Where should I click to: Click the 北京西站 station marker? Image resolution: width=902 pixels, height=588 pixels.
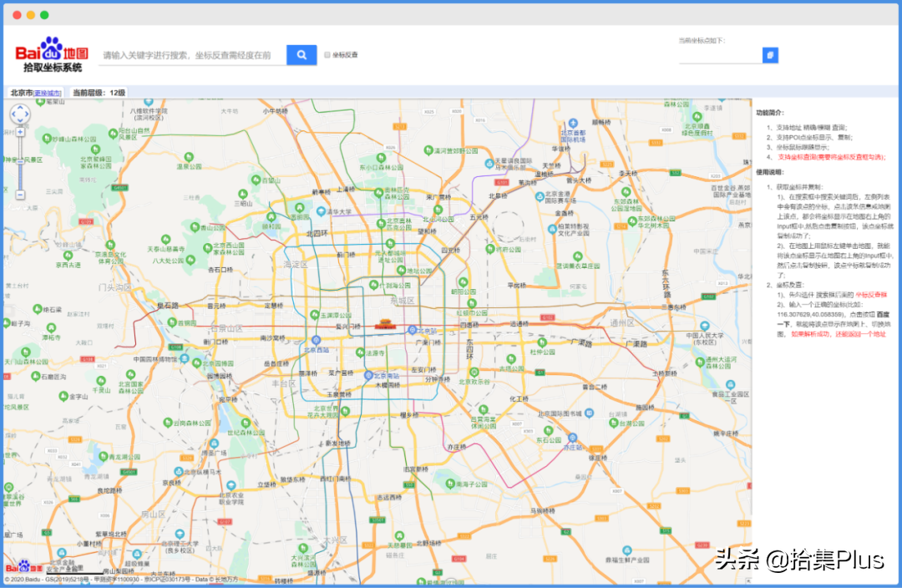[x=316, y=340]
